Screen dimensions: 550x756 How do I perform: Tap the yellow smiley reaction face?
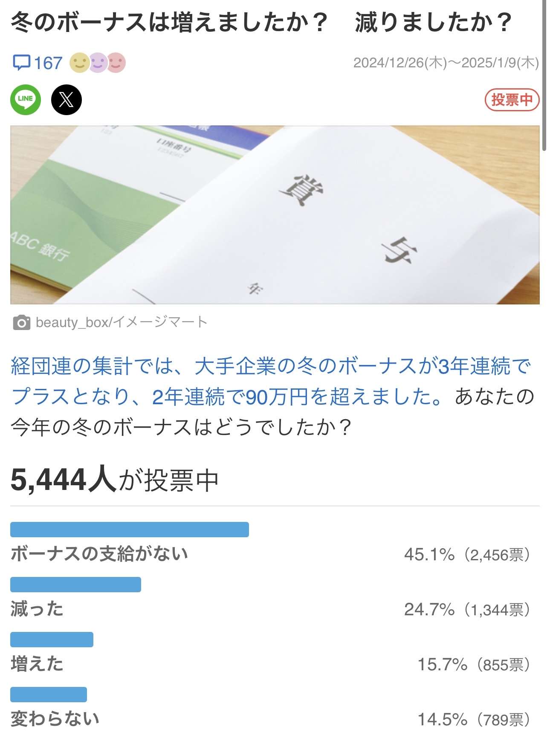(x=79, y=63)
